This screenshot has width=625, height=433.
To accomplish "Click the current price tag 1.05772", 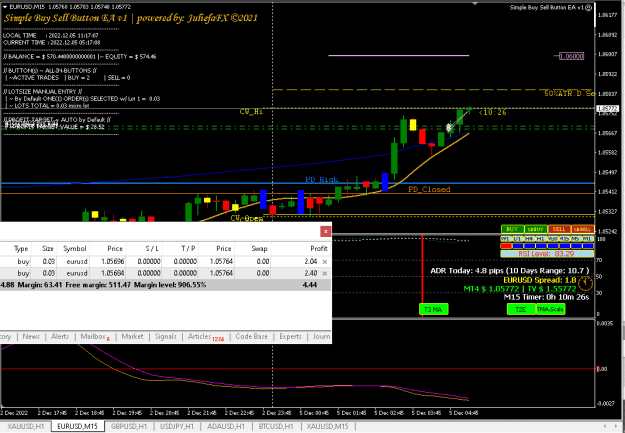I will [x=607, y=108].
